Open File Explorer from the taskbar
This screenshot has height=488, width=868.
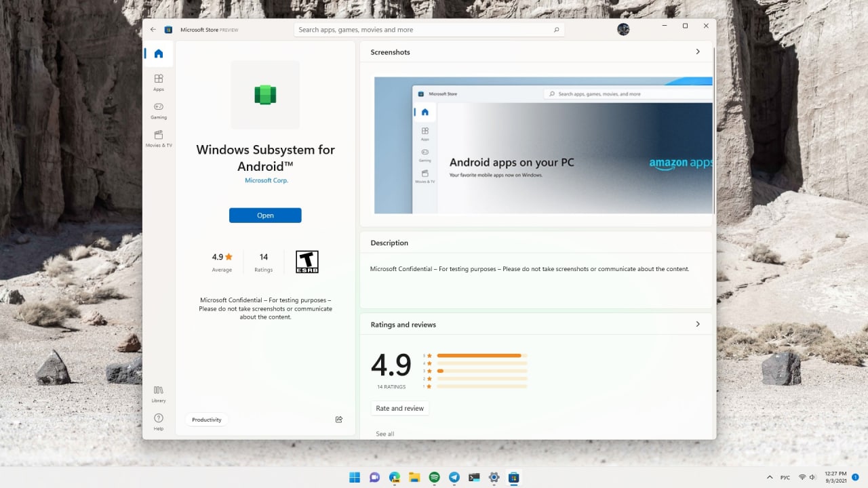[x=414, y=477]
